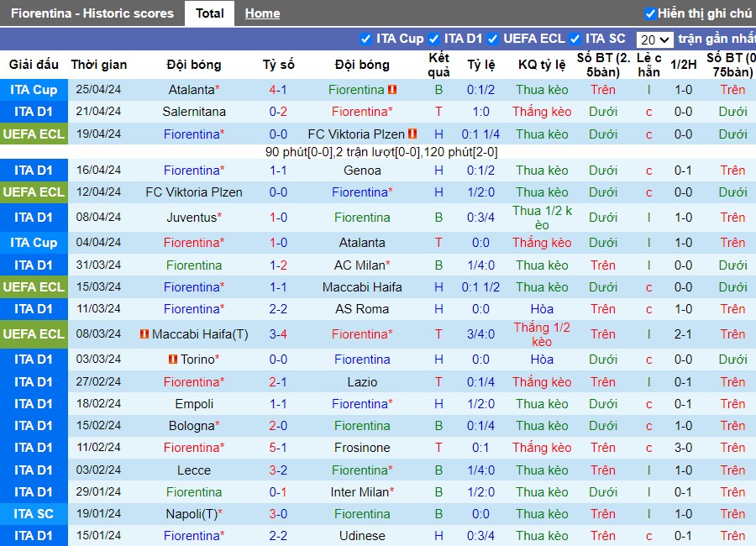Click the Inter Milan team name
The width and height of the screenshot is (756, 546).
362,492
